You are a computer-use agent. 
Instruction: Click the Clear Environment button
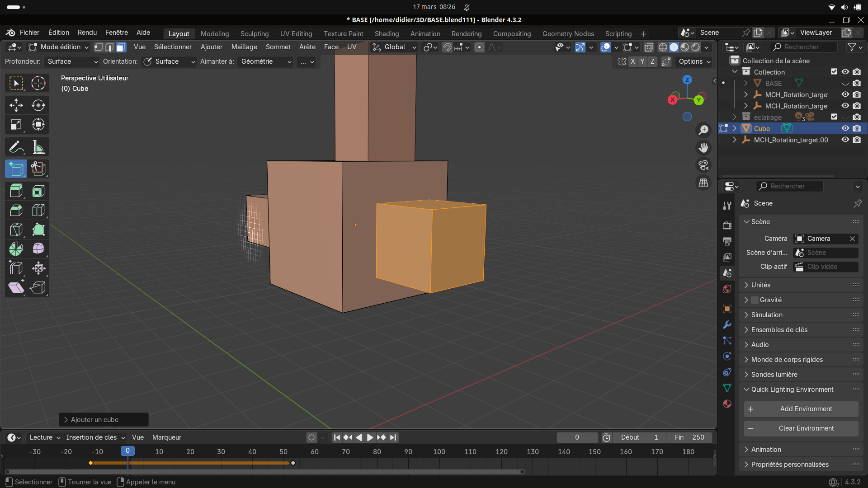pyautogui.click(x=801, y=428)
